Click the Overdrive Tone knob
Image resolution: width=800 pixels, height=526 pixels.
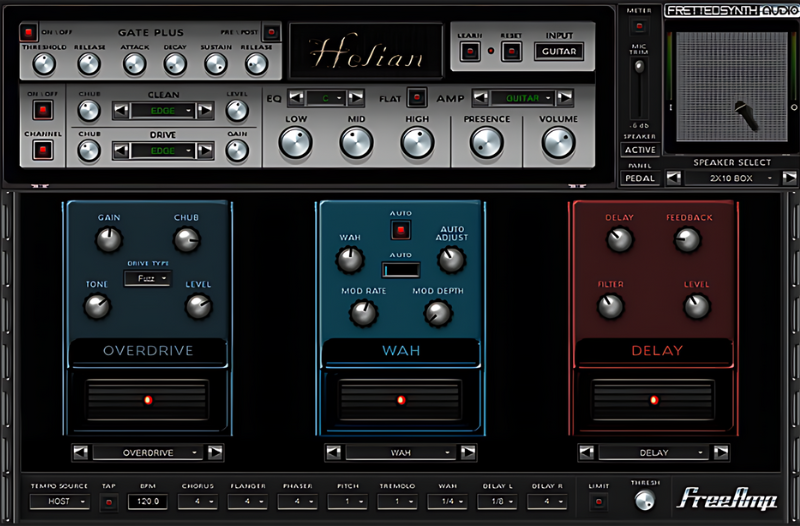click(97, 307)
